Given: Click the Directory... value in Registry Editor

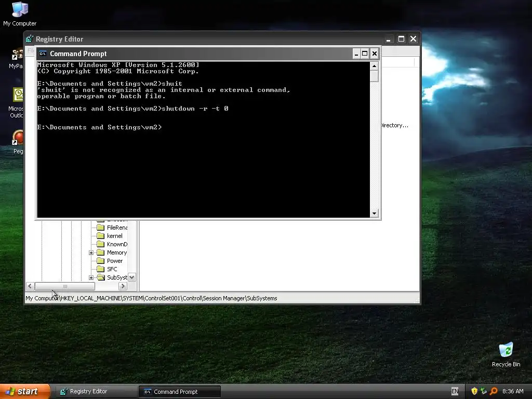Looking at the screenshot, I should (x=395, y=125).
